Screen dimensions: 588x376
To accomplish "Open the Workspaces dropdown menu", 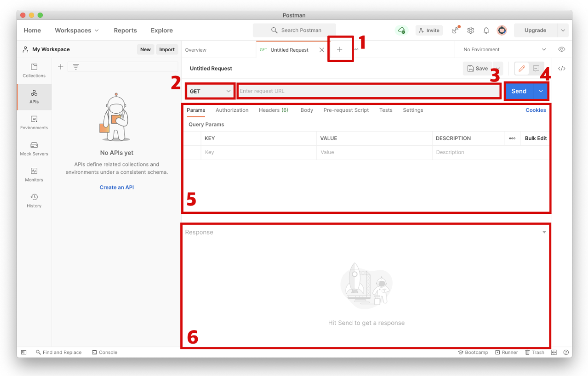I will pyautogui.click(x=77, y=30).
